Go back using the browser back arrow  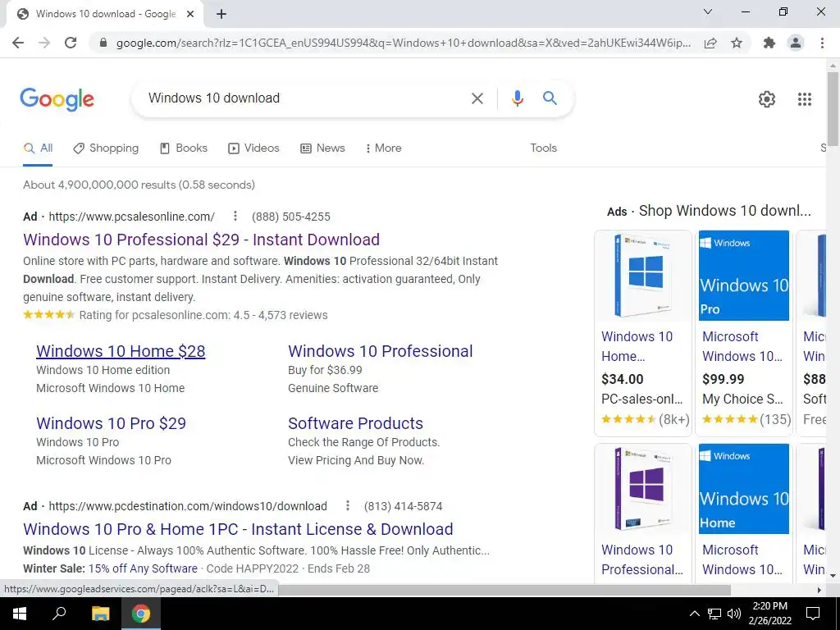click(x=18, y=43)
